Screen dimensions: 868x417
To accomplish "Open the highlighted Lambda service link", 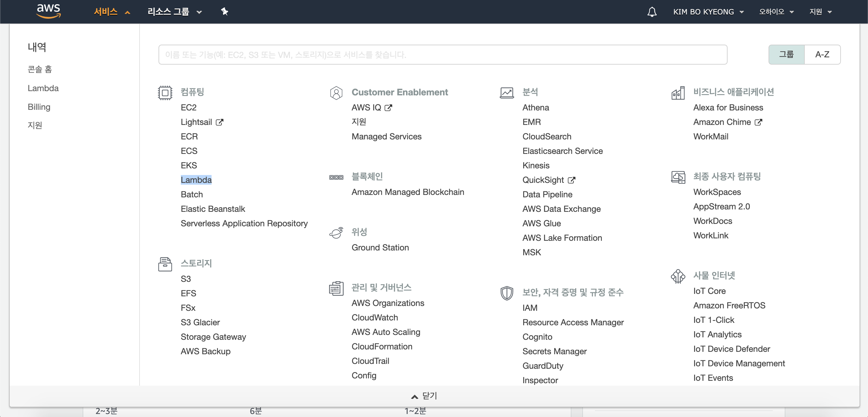I will tap(196, 180).
